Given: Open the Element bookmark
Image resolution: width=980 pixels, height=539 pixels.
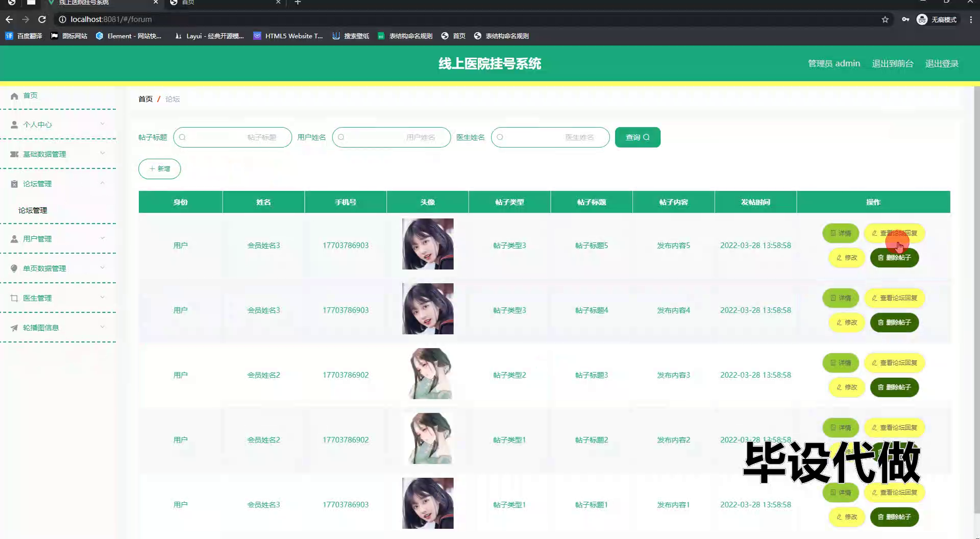Looking at the screenshot, I should click(x=129, y=36).
